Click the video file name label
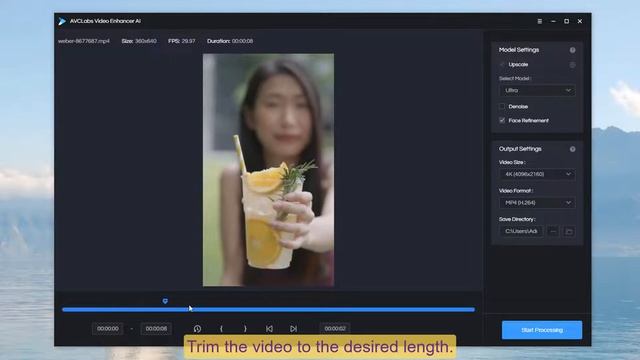640x360 pixels. click(84, 41)
